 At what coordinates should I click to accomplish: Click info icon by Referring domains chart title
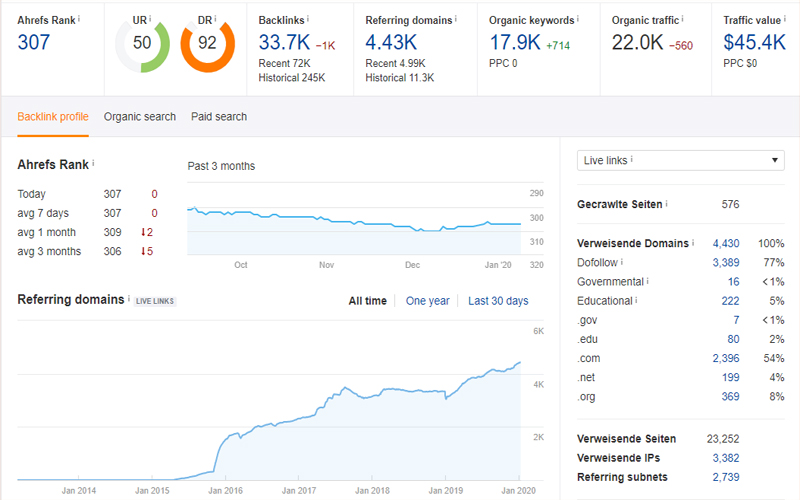coord(129,297)
